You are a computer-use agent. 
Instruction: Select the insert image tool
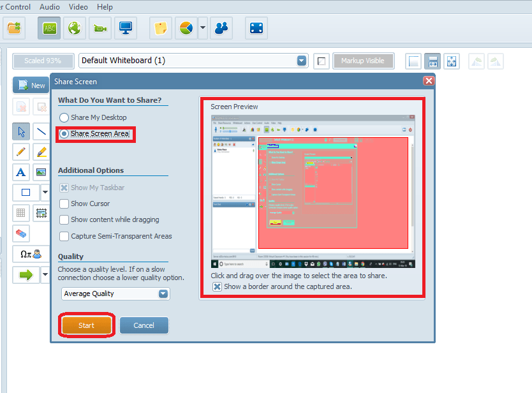click(41, 172)
